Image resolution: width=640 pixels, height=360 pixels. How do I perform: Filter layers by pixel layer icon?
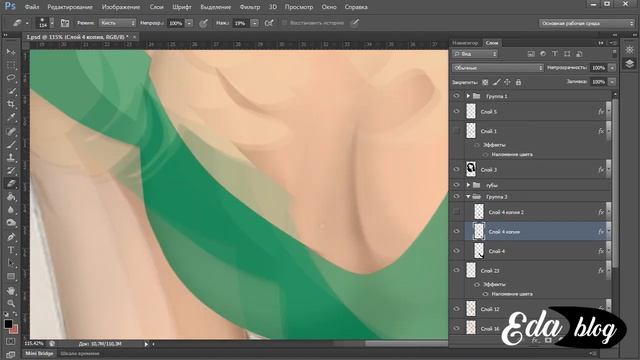coord(531,54)
